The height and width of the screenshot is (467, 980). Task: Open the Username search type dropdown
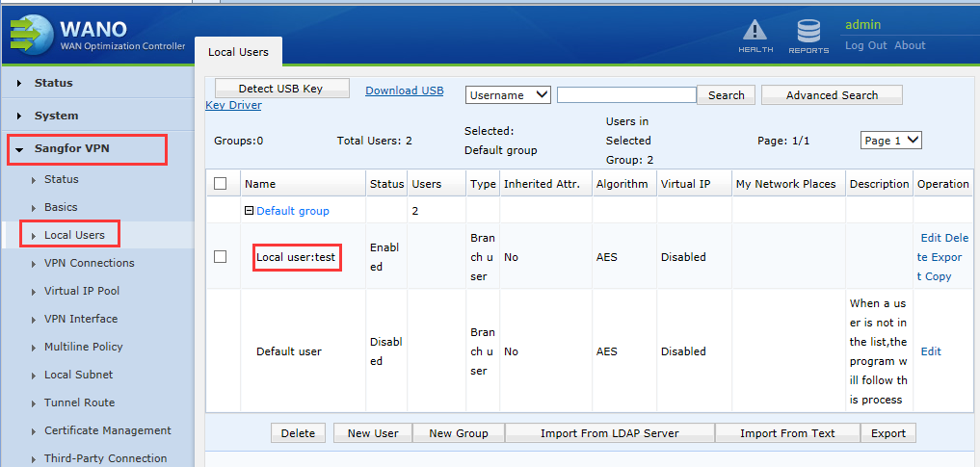508,95
